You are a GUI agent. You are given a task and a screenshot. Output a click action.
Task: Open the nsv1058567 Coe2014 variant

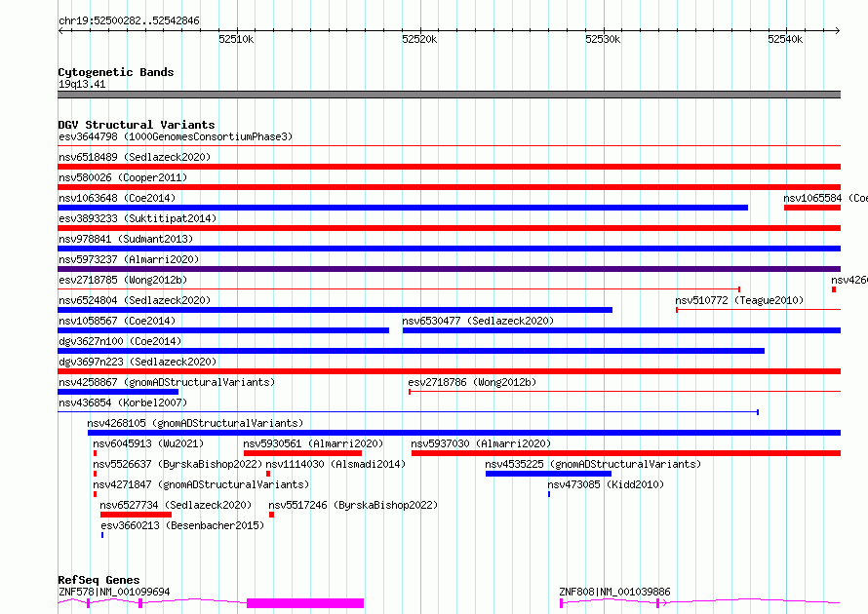pyautogui.click(x=117, y=321)
